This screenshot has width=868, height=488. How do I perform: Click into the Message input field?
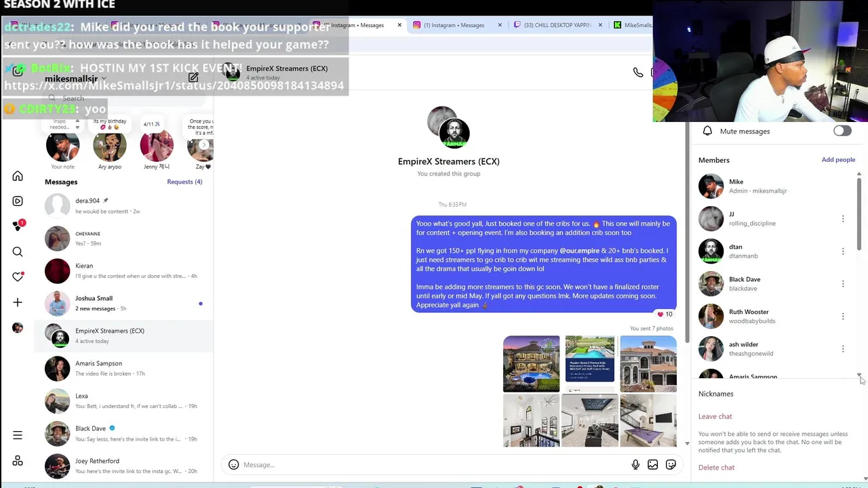click(x=434, y=465)
